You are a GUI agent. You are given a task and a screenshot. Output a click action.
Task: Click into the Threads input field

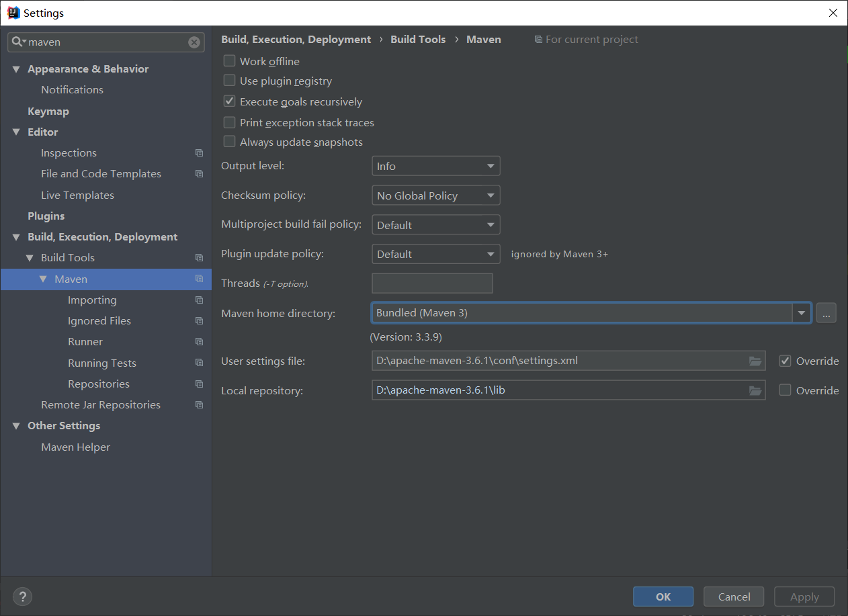click(x=432, y=283)
